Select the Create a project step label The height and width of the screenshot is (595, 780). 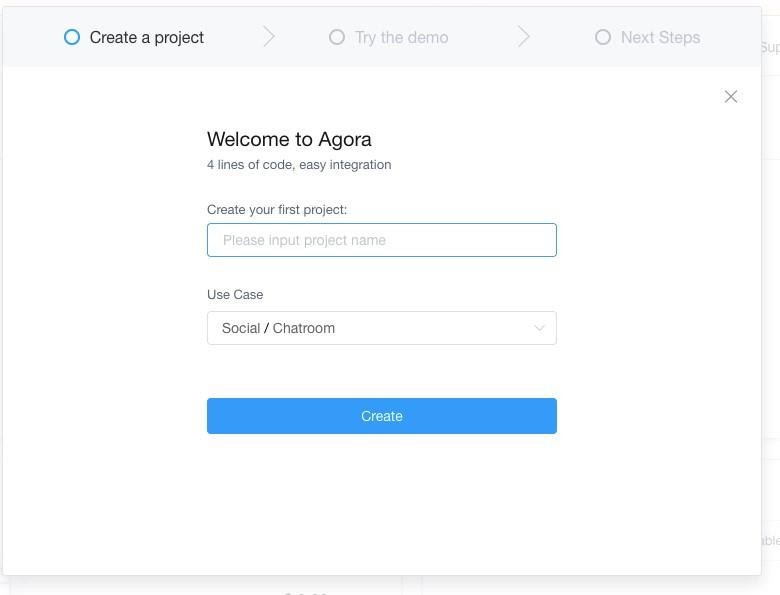[x=147, y=37]
